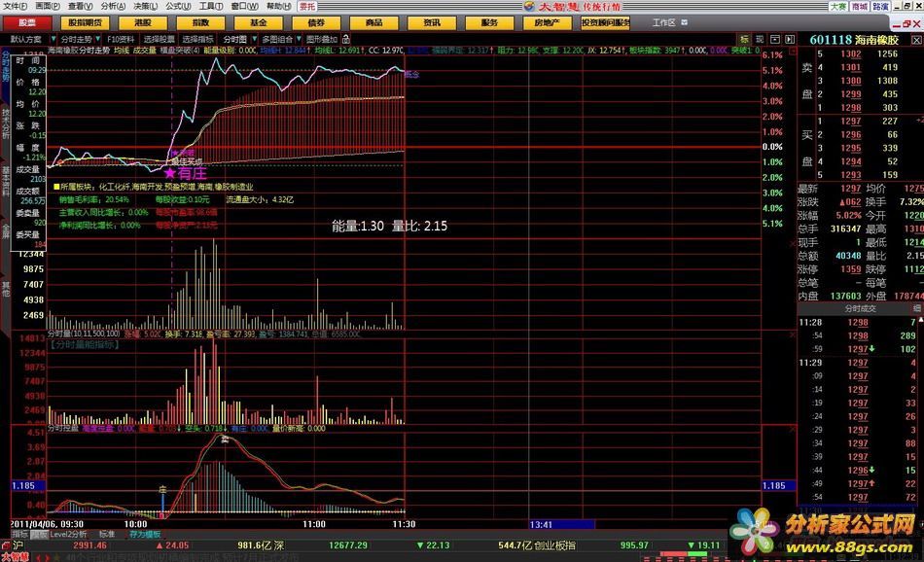924x562 pixels.
Task: Click the 存为模板 link
Action: point(145,535)
